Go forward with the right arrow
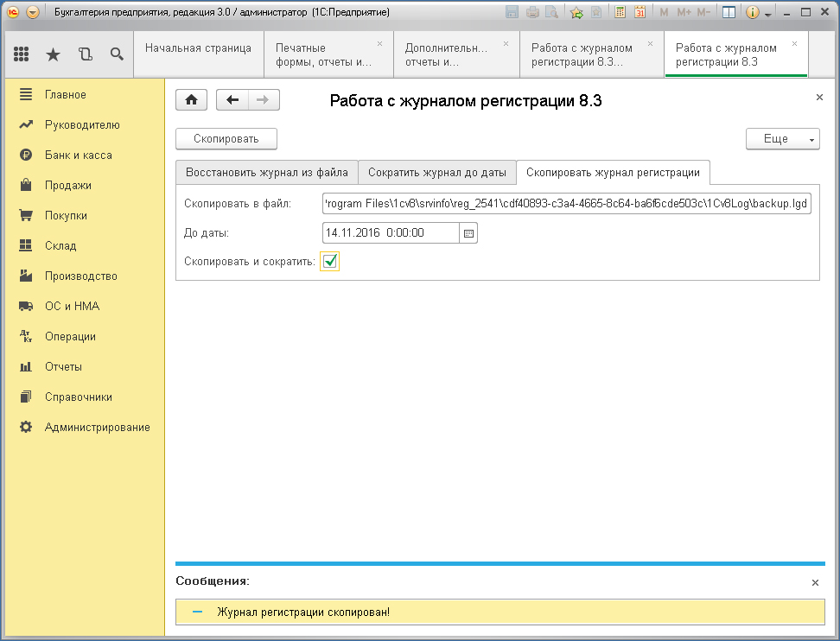The image size is (840, 641). [x=263, y=100]
